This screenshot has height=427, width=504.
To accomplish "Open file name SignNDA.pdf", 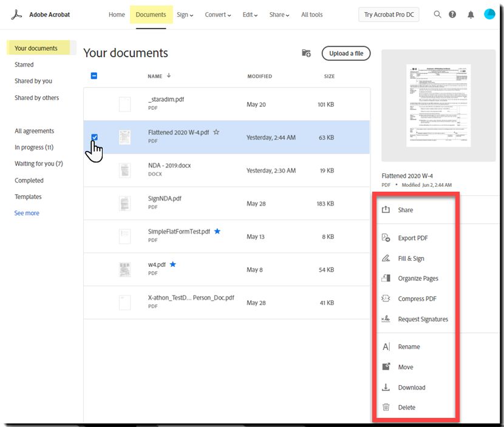I will pyautogui.click(x=165, y=198).
